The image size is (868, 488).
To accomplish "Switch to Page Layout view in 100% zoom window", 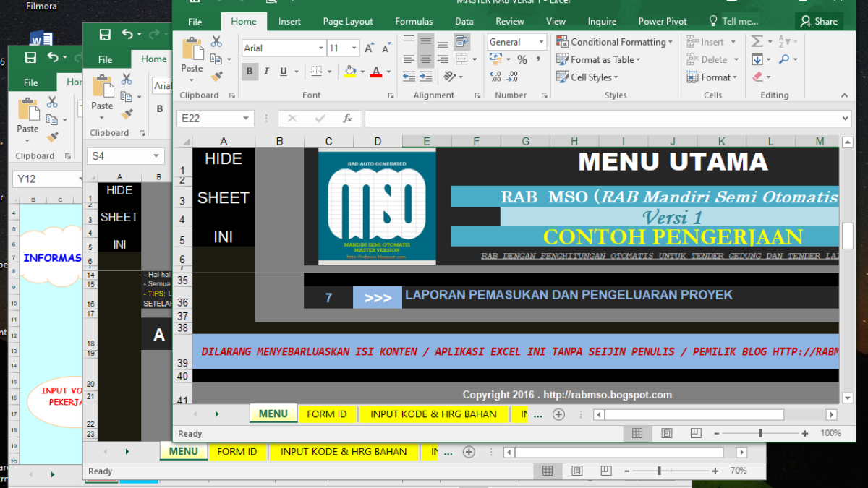I will 666,433.
